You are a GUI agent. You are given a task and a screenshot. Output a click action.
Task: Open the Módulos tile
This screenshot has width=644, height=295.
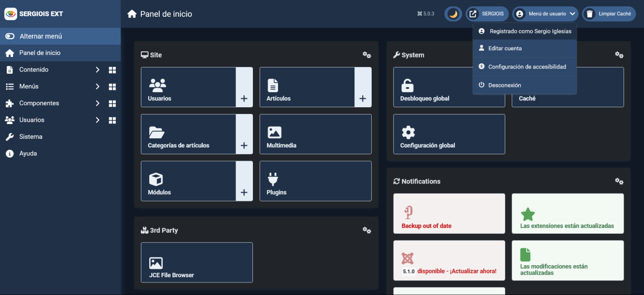[188, 181]
